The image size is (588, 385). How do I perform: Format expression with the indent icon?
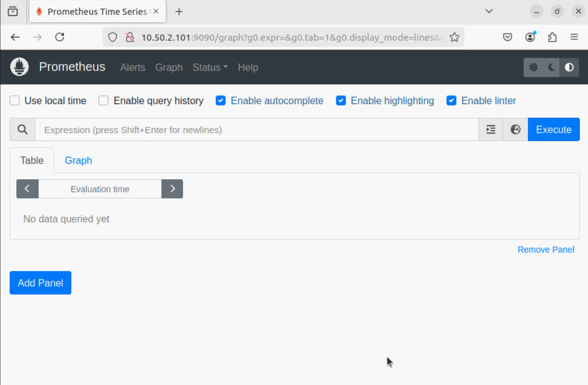click(x=491, y=130)
